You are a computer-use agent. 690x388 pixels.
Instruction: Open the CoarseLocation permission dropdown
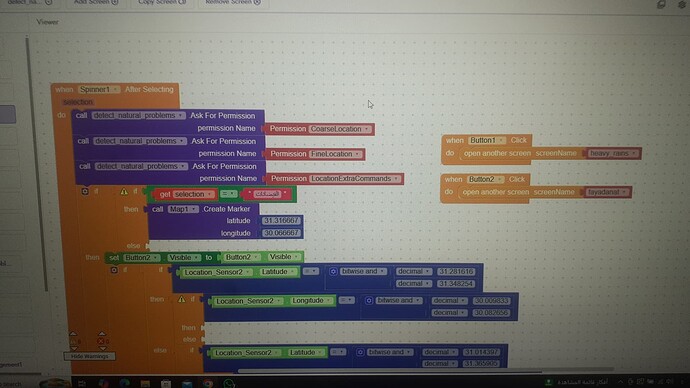[x=367, y=129]
